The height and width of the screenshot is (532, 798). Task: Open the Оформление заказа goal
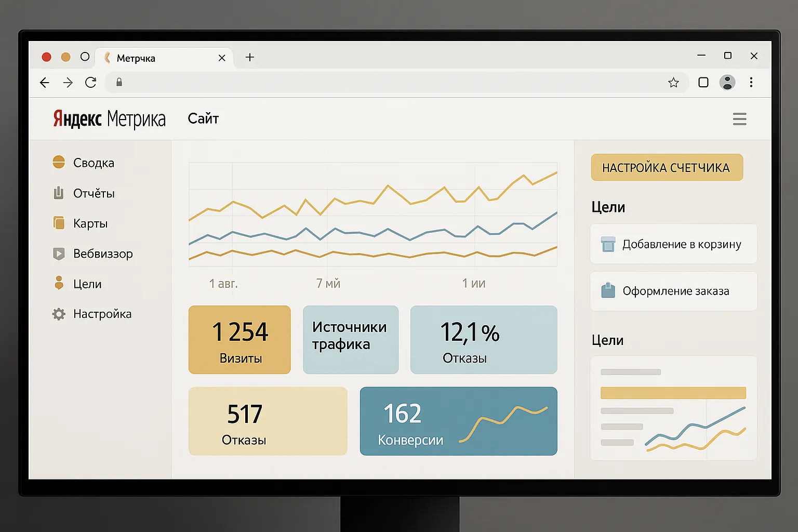click(x=673, y=291)
